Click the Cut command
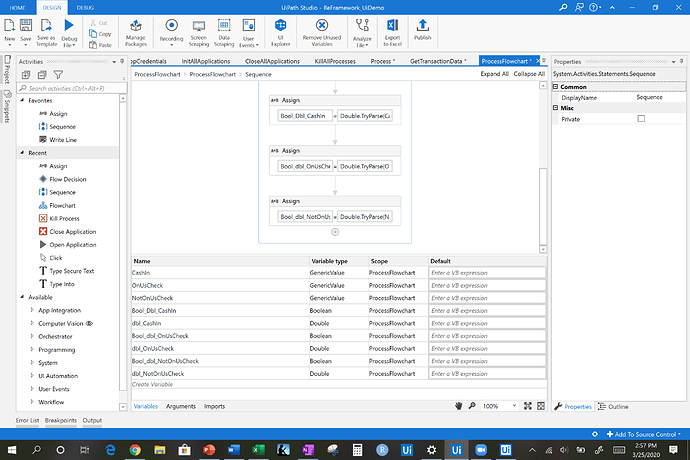690x460 pixels. pos(99,22)
